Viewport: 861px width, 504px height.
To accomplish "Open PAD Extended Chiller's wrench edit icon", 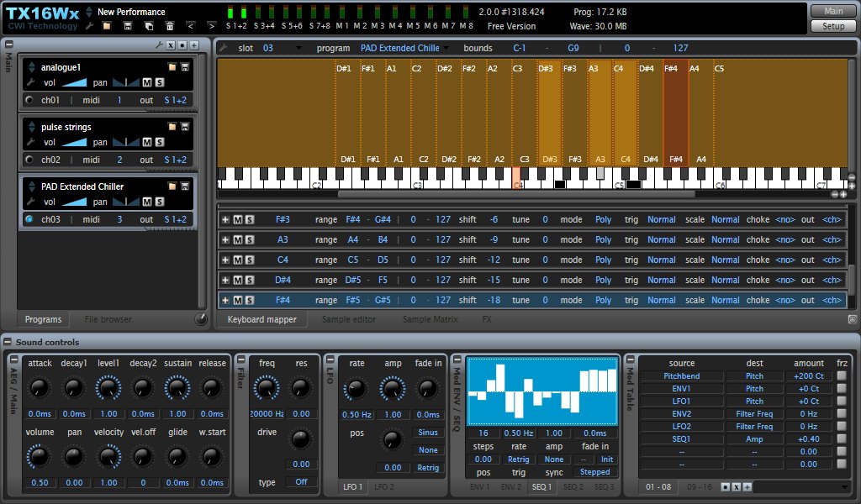I will (x=31, y=202).
